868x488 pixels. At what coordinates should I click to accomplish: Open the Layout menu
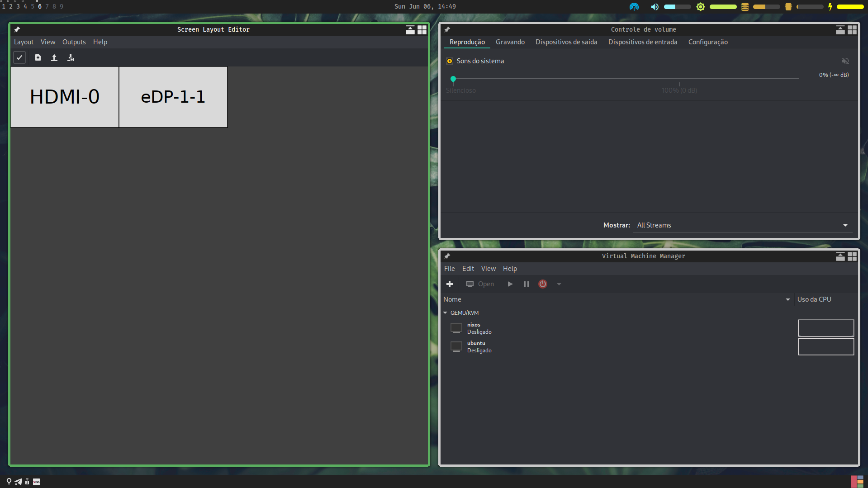tap(24, 42)
